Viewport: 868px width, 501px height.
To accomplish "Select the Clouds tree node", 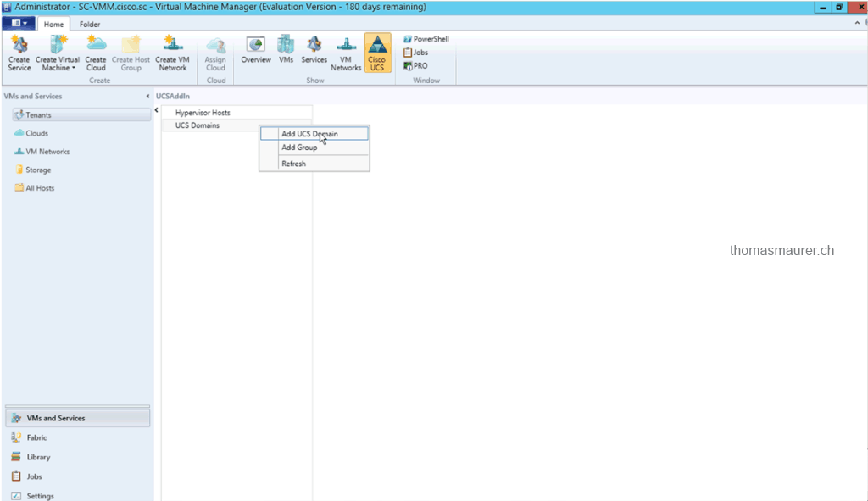I will click(37, 133).
